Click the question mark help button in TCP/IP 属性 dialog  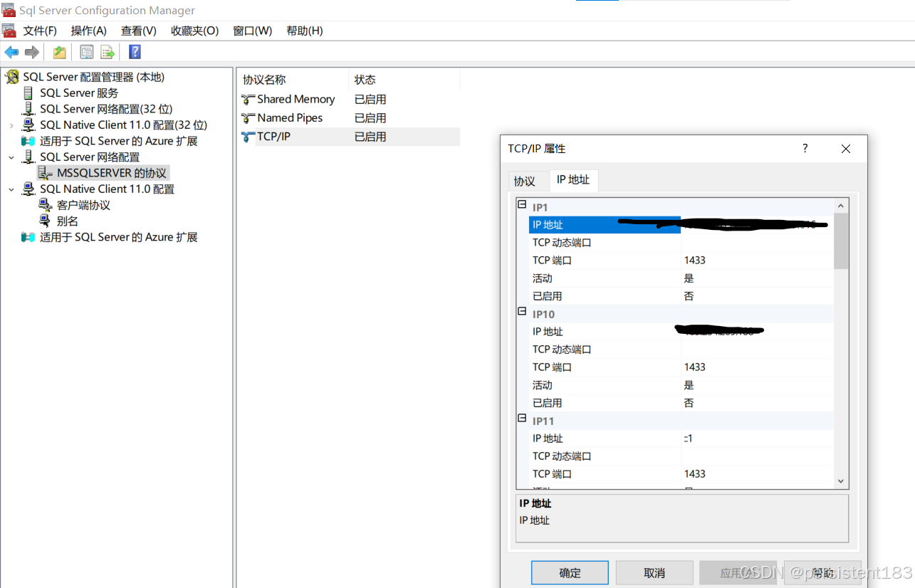click(x=805, y=148)
